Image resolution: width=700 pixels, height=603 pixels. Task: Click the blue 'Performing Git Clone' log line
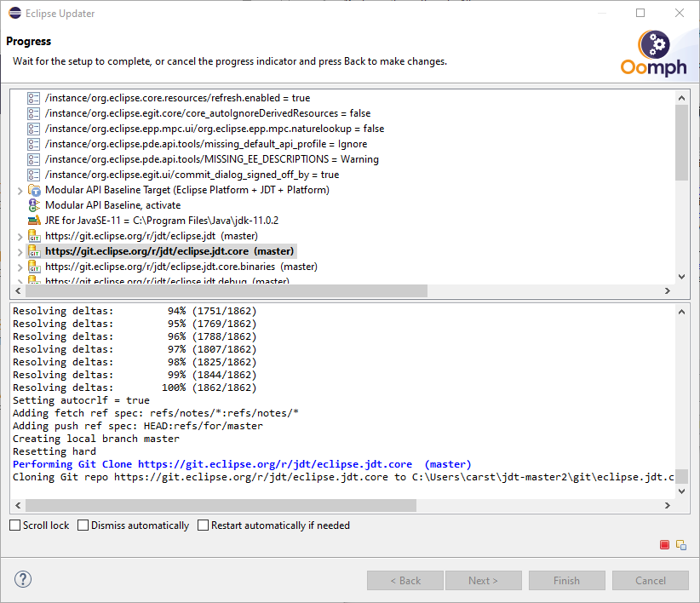click(242, 465)
